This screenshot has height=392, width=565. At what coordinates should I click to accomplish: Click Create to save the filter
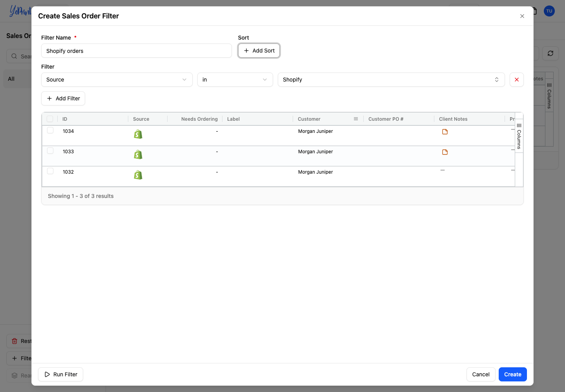click(513, 374)
